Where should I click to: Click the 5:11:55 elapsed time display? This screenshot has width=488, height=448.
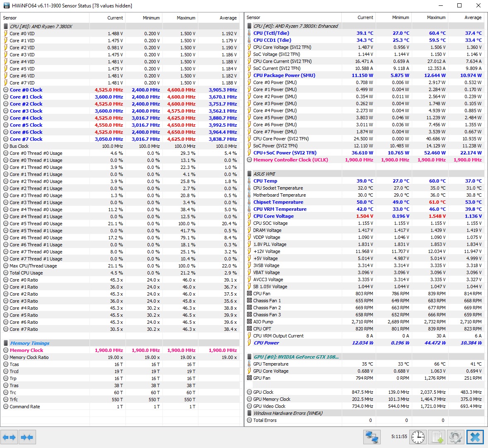coord(399,436)
